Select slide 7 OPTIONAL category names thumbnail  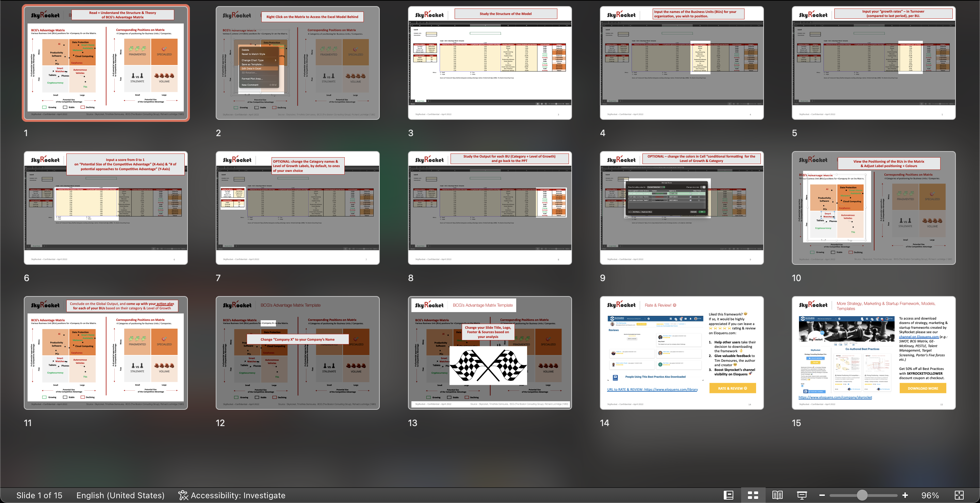click(x=297, y=208)
